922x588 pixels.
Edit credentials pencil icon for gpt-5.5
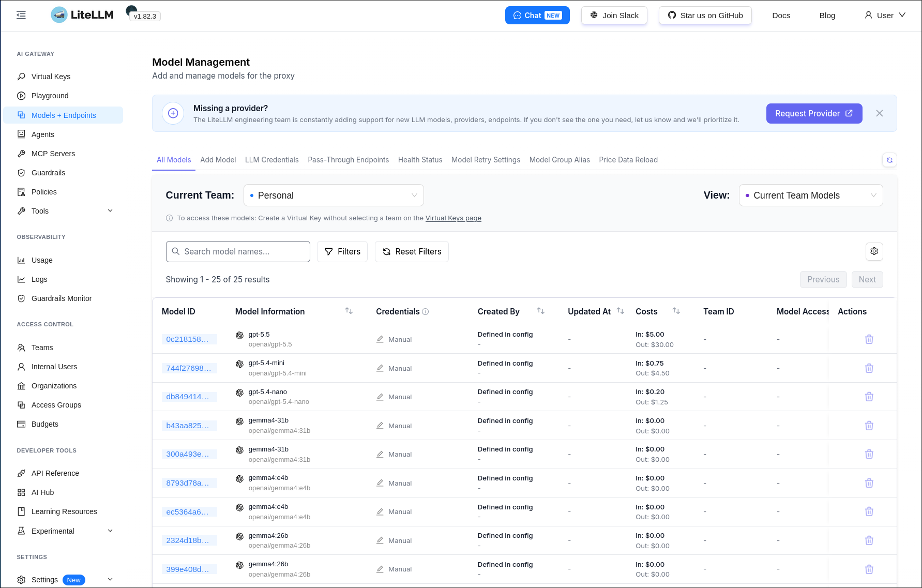click(x=380, y=339)
